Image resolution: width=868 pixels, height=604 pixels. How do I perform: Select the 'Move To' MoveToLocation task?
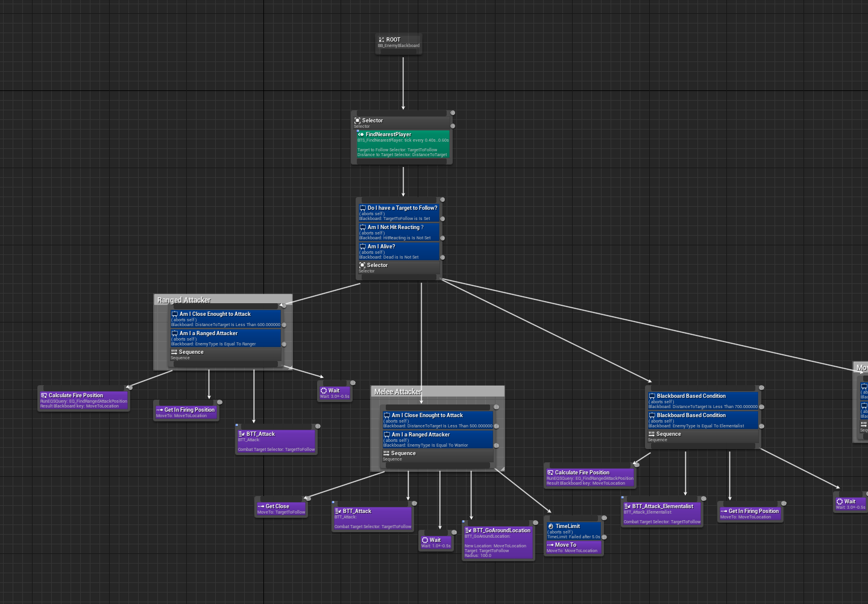[574, 547]
